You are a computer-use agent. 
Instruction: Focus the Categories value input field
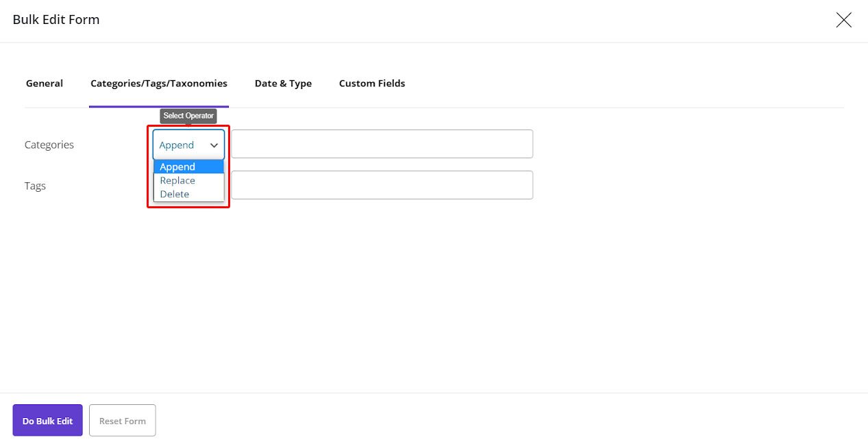point(382,144)
